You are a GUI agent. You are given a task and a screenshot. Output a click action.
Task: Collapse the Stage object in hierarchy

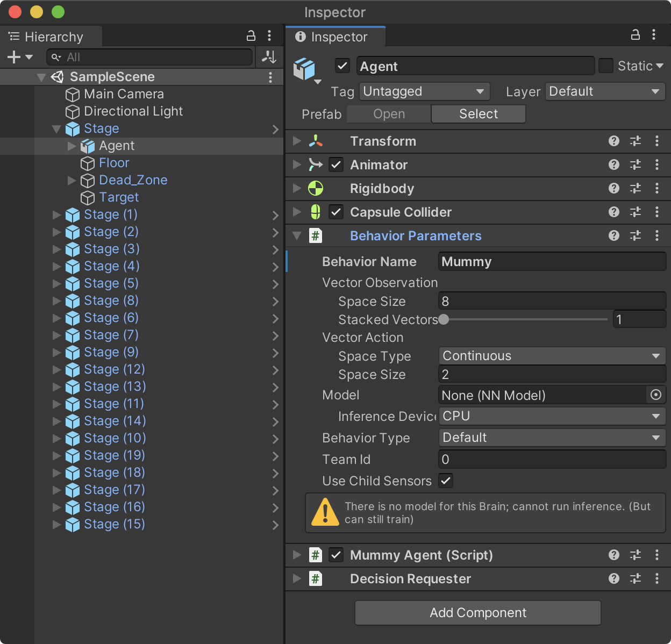[x=56, y=129]
